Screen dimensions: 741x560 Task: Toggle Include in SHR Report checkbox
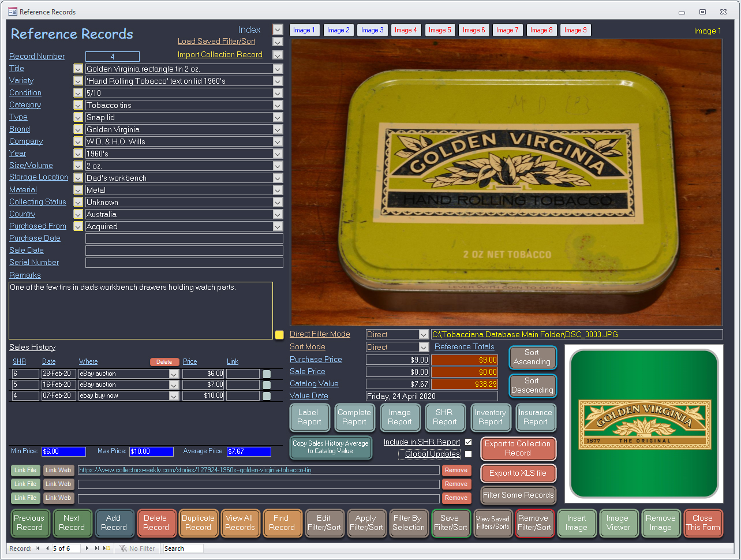click(469, 442)
